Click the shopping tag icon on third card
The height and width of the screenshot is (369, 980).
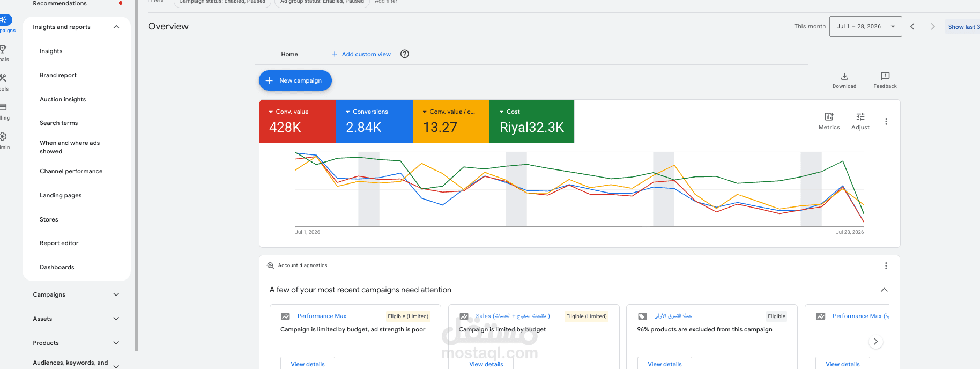[642, 316]
